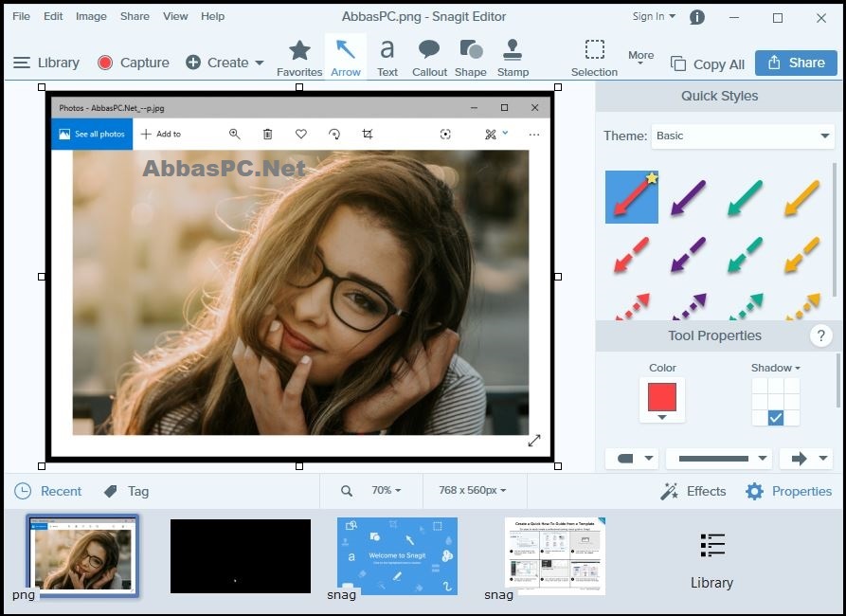This screenshot has height=616, width=846.
Task: Open the Share menu in menu bar
Action: coord(135,16)
